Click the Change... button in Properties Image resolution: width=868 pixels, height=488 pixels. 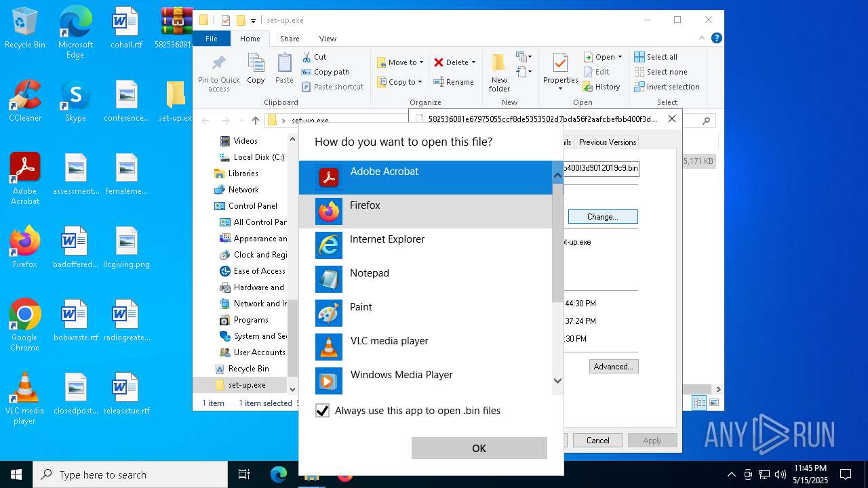[603, 217]
